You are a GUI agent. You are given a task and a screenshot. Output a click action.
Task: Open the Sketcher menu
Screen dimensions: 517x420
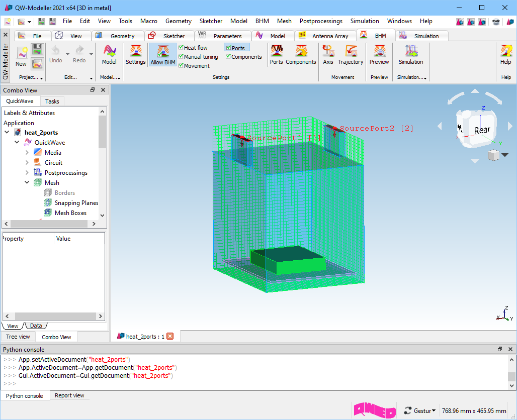click(211, 21)
